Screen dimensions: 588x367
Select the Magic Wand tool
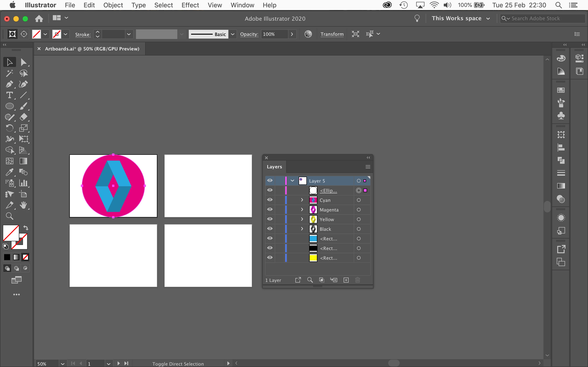click(x=9, y=73)
